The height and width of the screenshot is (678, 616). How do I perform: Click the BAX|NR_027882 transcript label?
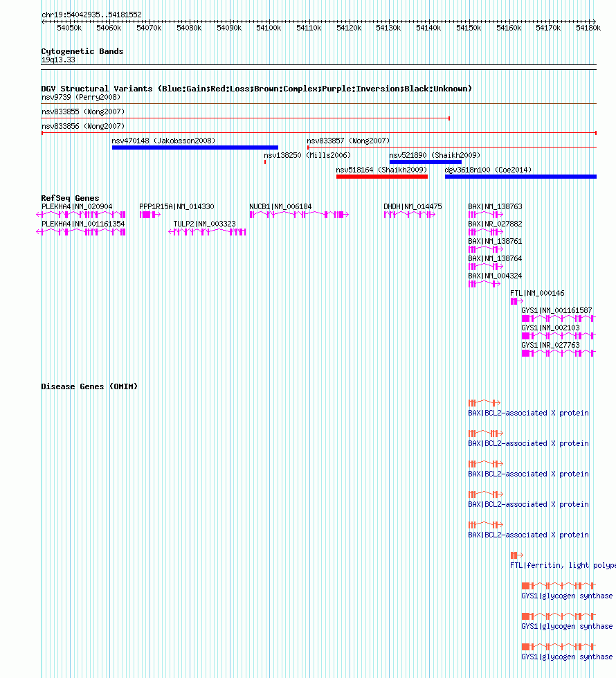click(x=495, y=224)
